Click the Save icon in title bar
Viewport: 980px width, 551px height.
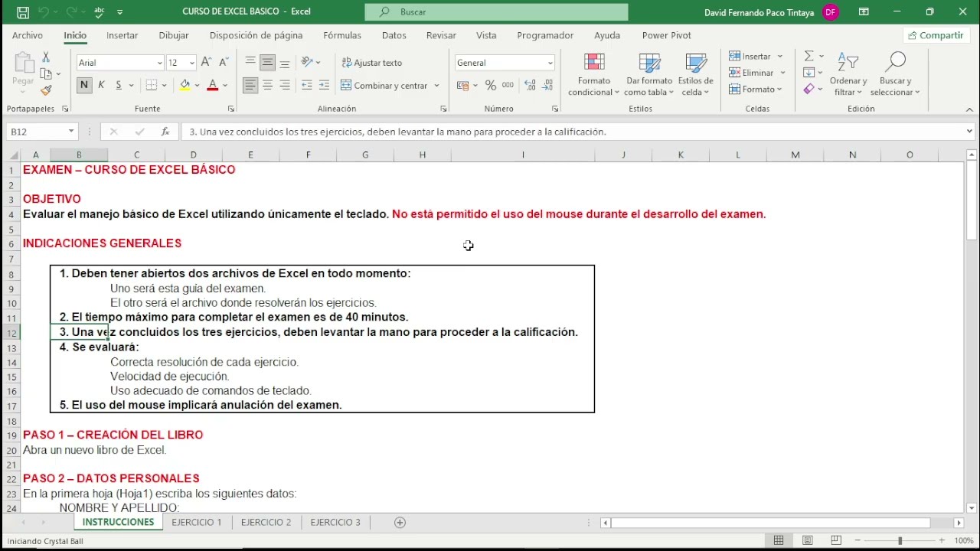[x=23, y=12]
